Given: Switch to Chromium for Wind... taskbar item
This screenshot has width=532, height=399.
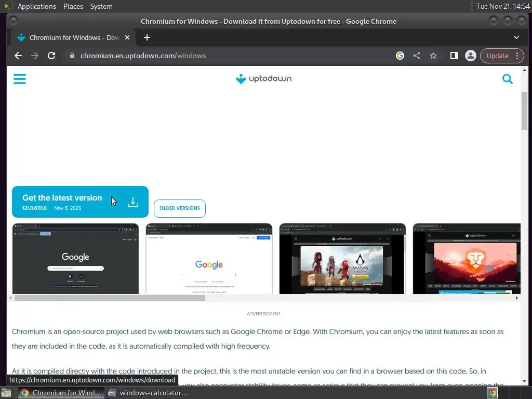Looking at the screenshot, I should pyautogui.click(x=61, y=393).
